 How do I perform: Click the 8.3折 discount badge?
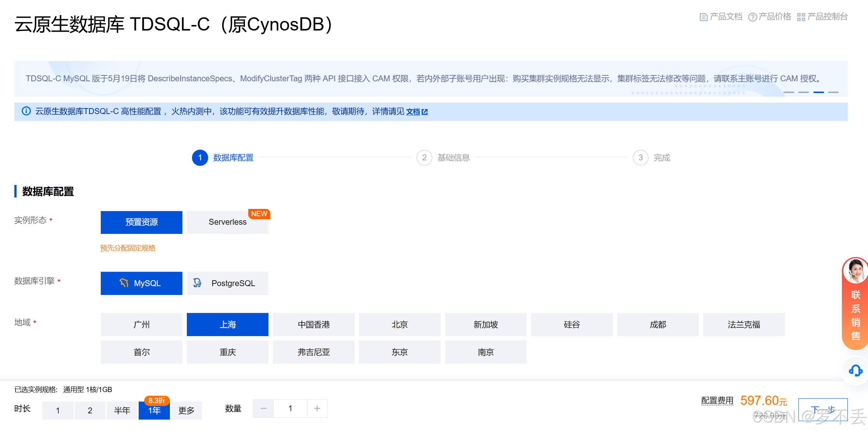pyautogui.click(x=157, y=400)
